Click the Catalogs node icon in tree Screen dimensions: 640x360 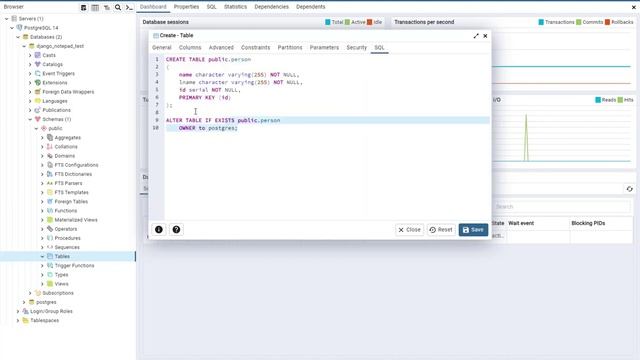pyautogui.click(x=38, y=64)
